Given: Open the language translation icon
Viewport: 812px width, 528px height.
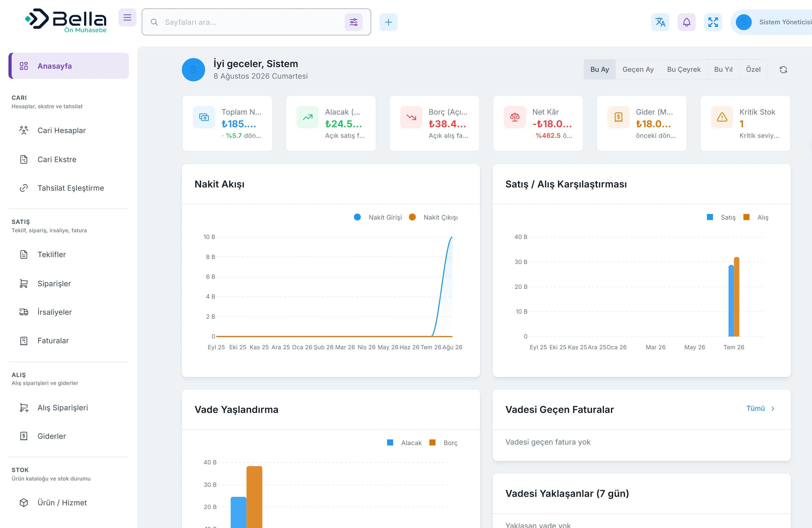Looking at the screenshot, I should pyautogui.click(x=660, y=22).
